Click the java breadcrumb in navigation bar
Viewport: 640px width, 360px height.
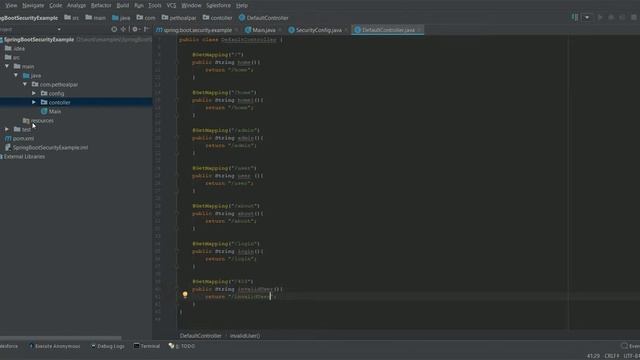tap(121, 18)
